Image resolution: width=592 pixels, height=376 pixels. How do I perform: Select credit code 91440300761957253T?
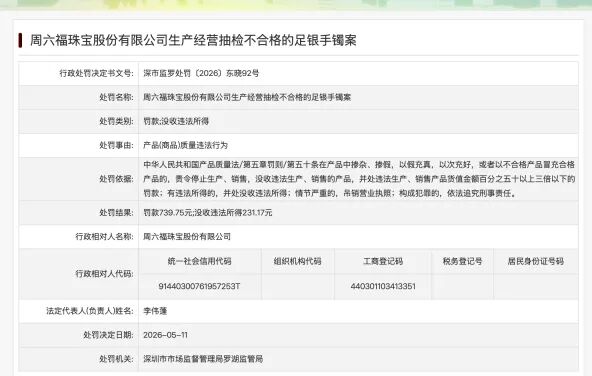click(199, 286)
